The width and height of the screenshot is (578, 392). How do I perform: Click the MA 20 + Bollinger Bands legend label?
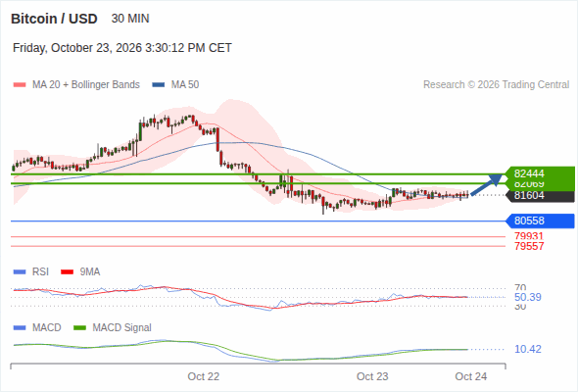86,85
